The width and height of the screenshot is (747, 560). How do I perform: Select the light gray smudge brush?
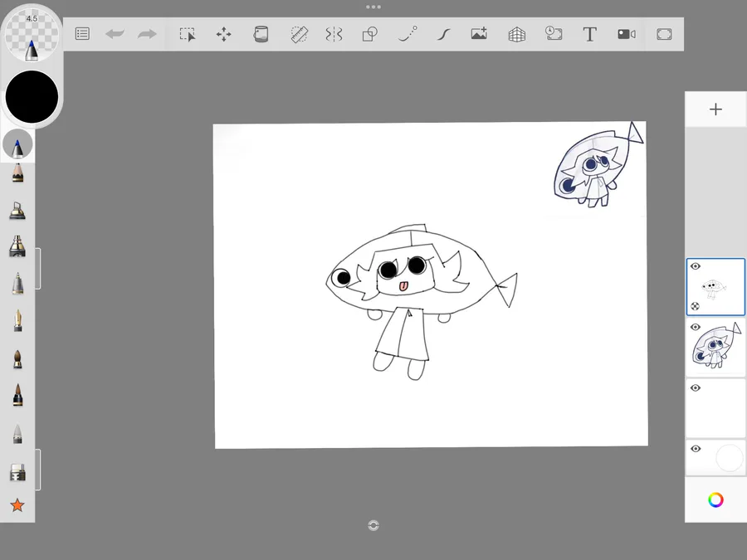[17, 434]
